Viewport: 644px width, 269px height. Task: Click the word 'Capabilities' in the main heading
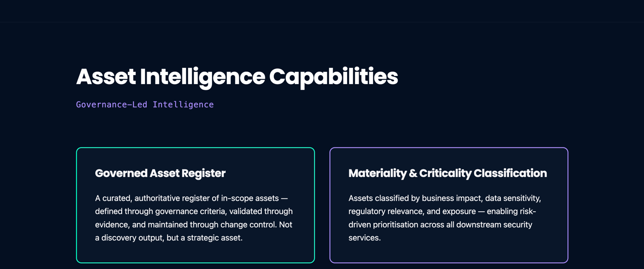[333, 77]
